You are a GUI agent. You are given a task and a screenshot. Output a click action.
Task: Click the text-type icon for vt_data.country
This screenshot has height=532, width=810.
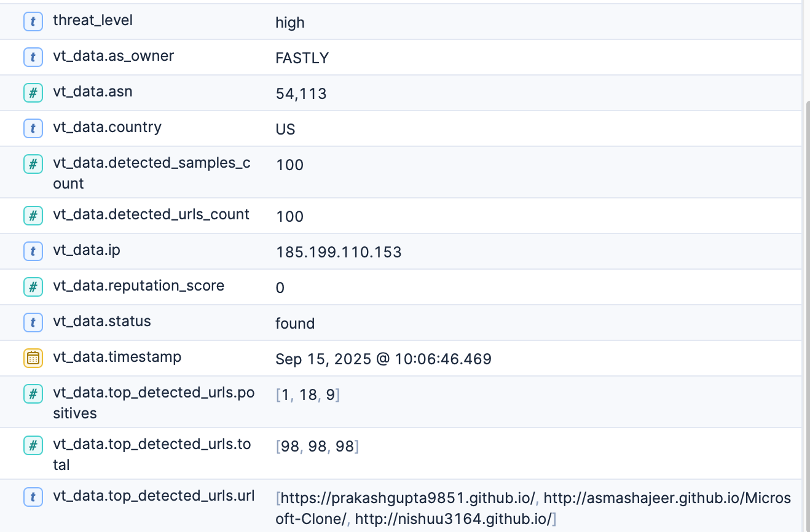[33, 129]
